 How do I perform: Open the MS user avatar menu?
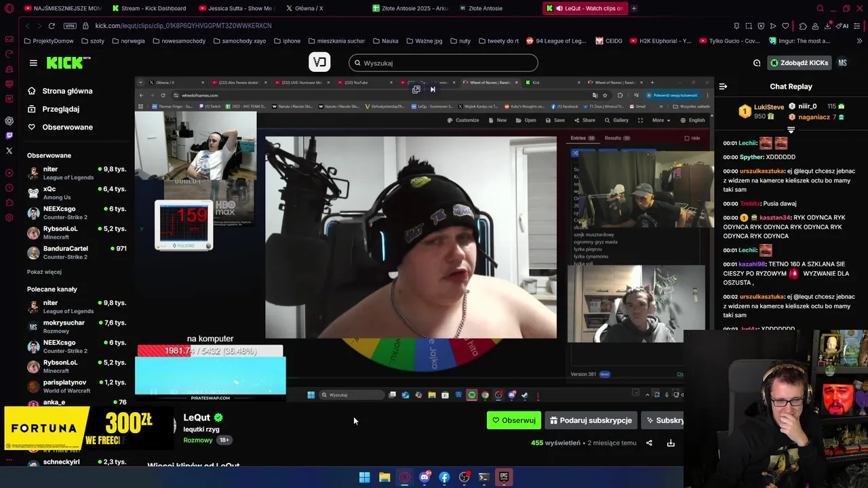coord(842,63)
